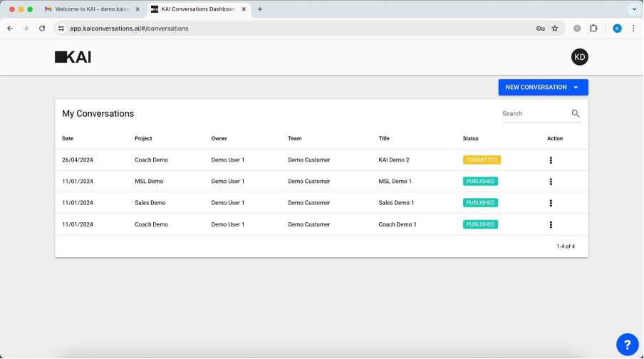Click the address bar URL
644x359 pixels.
(x=129, y=28)
